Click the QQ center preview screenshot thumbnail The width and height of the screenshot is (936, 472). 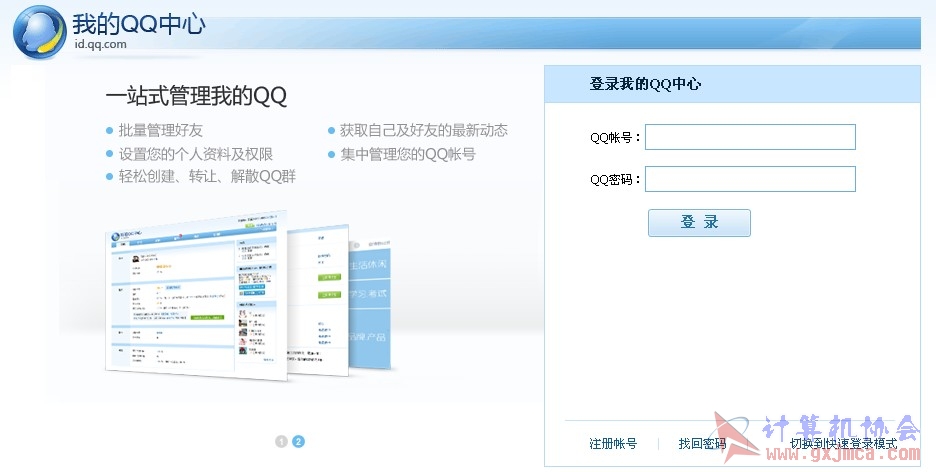coord(196,295)
